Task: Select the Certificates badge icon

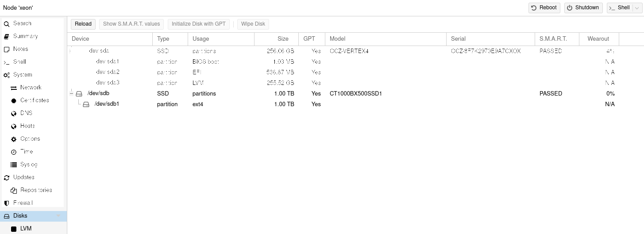Action: click(x=14, y=101)
